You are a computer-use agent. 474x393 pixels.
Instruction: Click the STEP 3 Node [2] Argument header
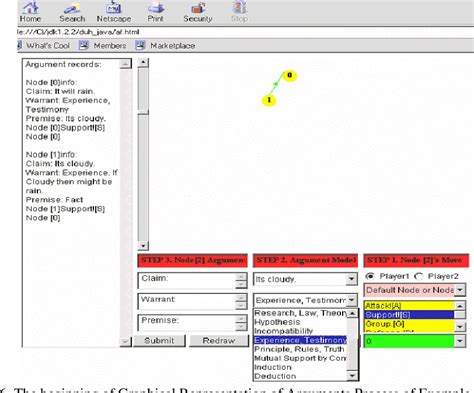192,260
